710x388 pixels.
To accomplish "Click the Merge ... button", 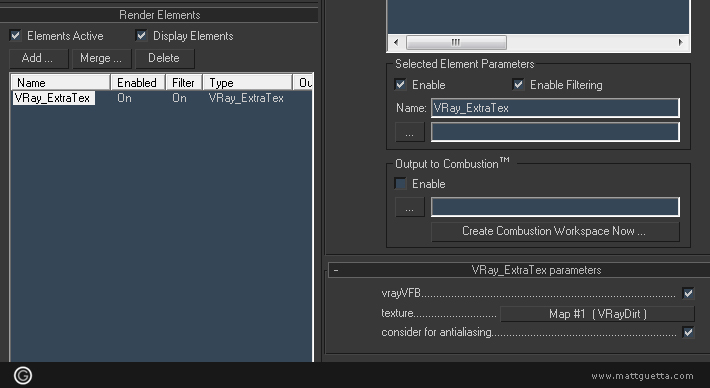I will coord(101,58).
